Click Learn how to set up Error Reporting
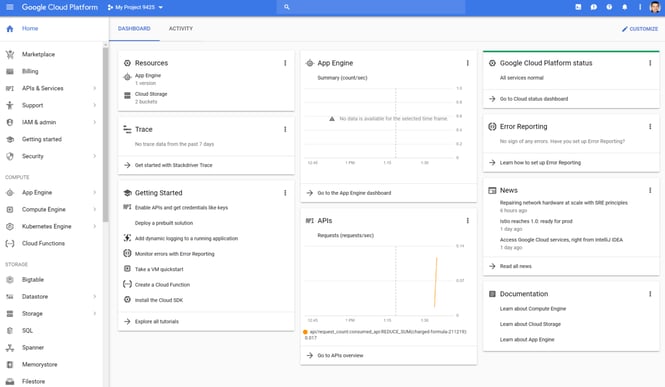This screenshot has width=665, height=387. (540, 162)
